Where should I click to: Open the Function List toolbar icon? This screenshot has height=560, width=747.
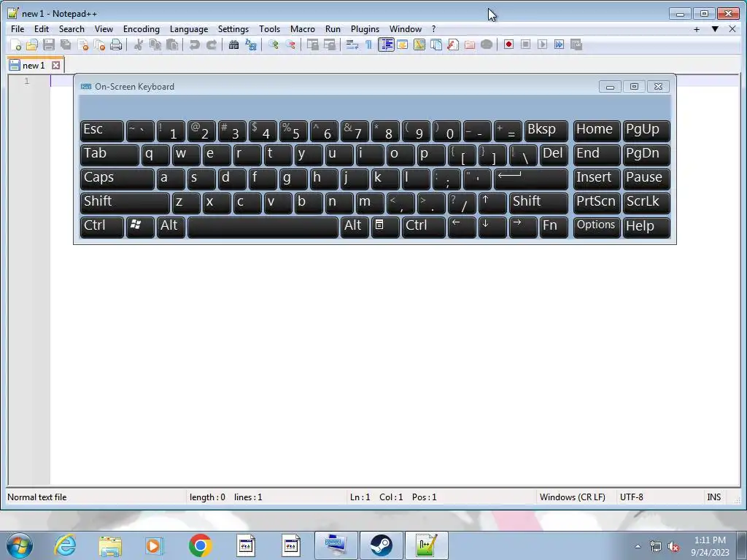452,44
